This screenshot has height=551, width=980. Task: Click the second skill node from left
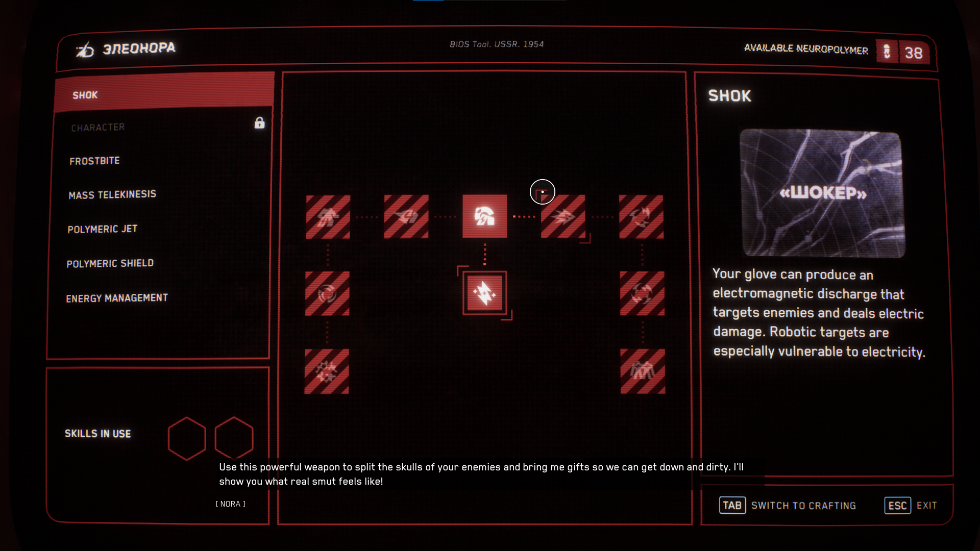pos(406,215)
